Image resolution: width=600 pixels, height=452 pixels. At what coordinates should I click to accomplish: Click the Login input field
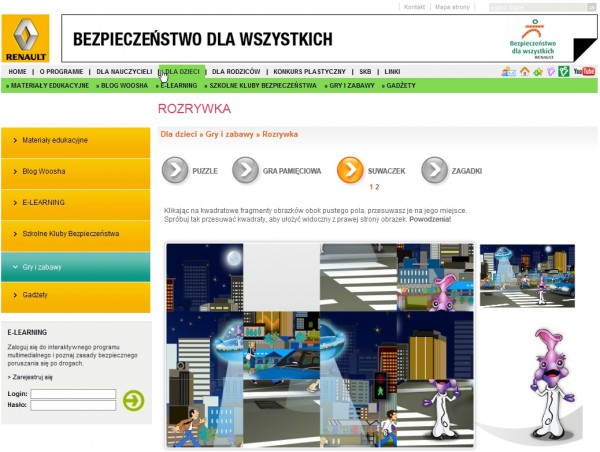73,394
